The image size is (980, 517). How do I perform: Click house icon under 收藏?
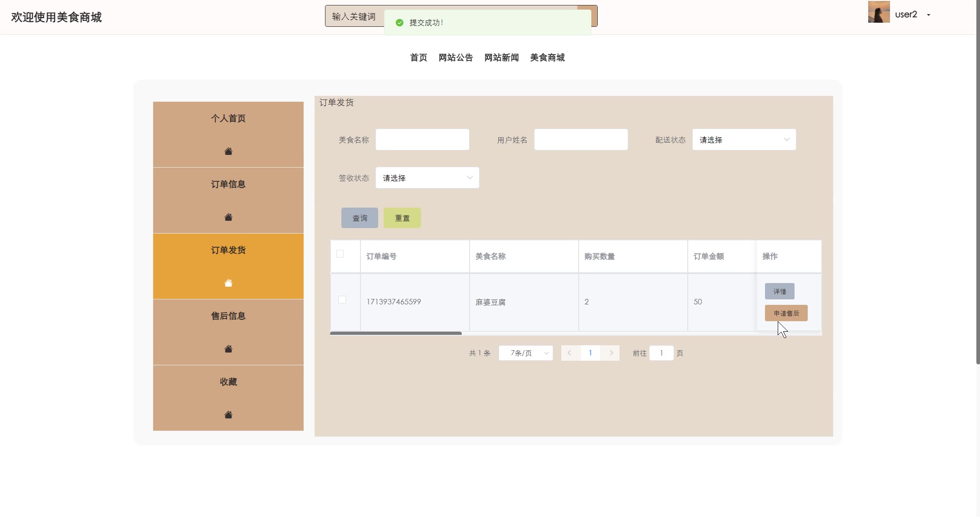click(228, 415)
